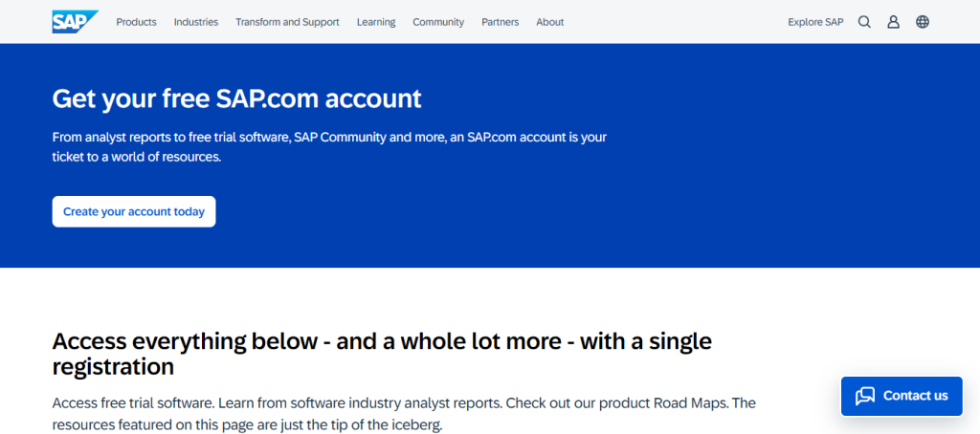Click the paragraph mentioning analyst reports and free trial software
This screenshot has height=434, width=980.
329,147
